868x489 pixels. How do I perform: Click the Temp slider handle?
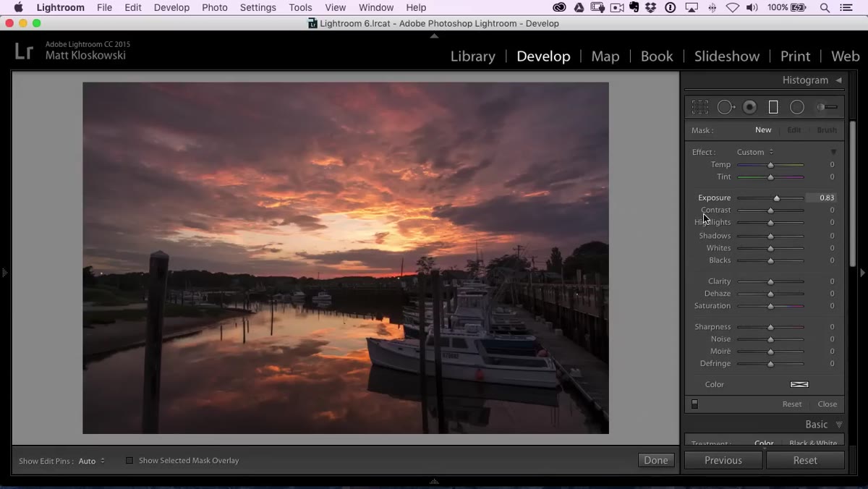770,165
